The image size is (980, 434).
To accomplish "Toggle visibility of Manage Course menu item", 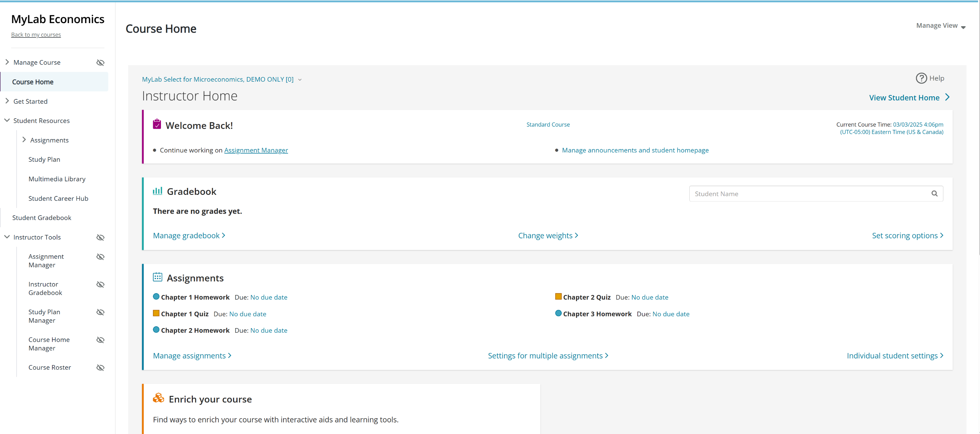I will 101,62.
